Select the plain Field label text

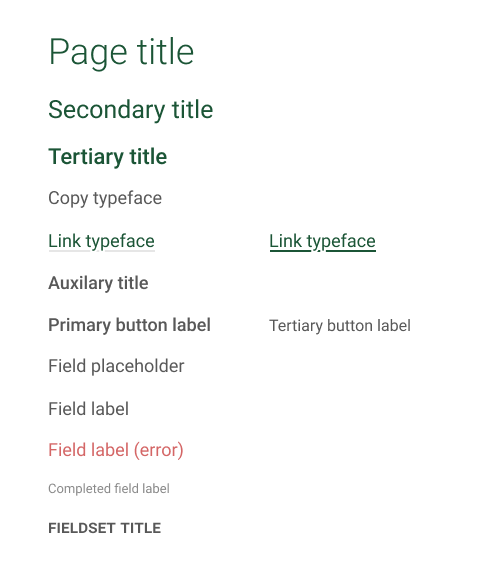89,409
